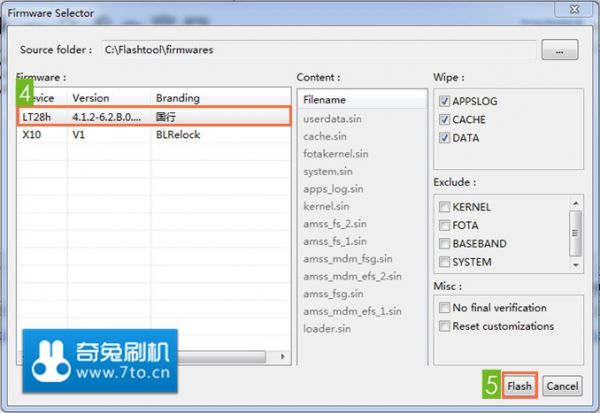
Task: Select amss_mdm_efs_1.sin in content list
Action: tap(352, 312)
